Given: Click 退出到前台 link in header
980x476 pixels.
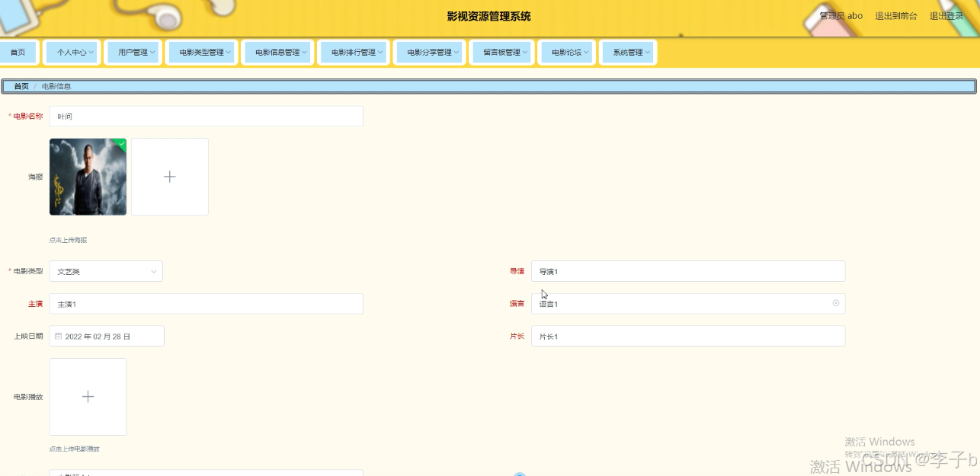Looking at the screenshot, I should [x=895, y=16].
